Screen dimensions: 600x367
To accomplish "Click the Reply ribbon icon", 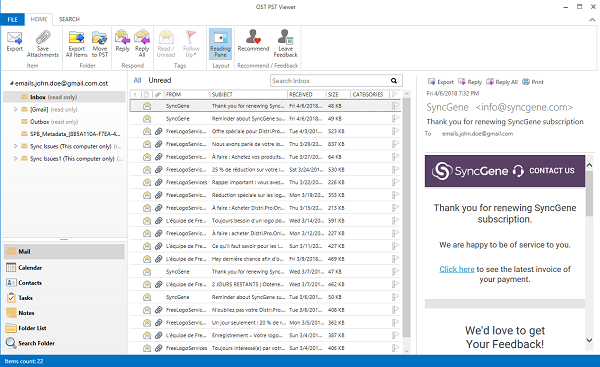I will click(122, 38).
